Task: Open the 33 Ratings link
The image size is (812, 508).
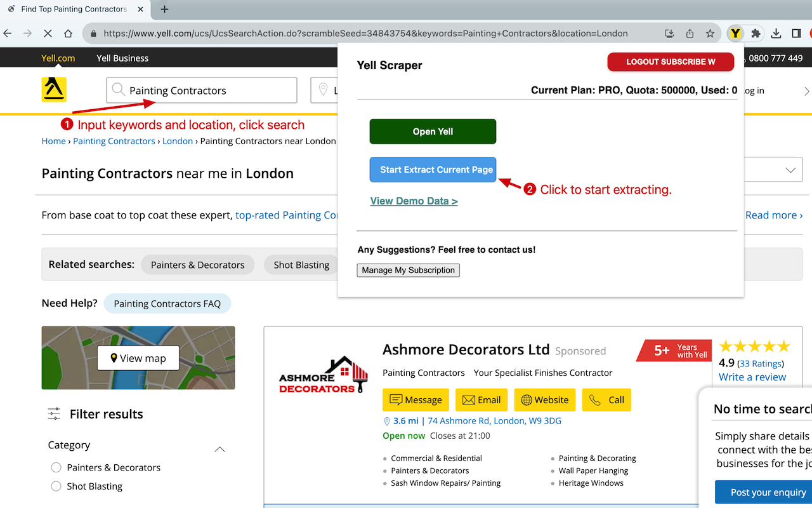Action: click(761, 364)
